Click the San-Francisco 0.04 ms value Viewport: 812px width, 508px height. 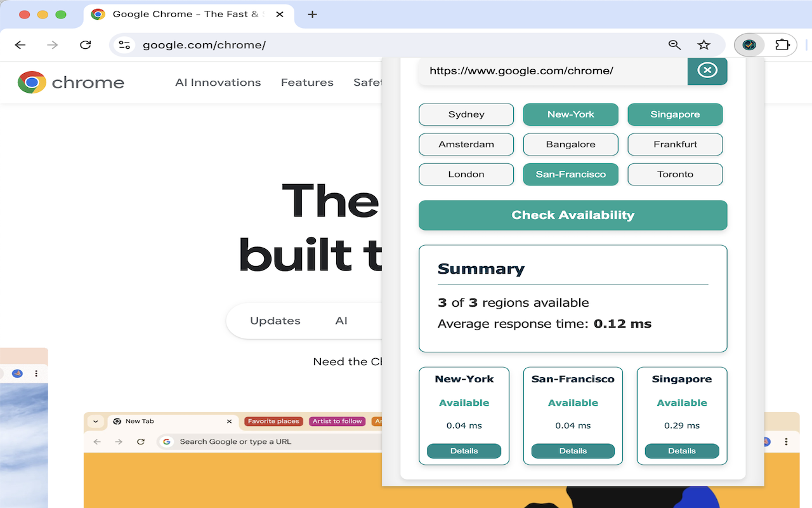[573, 425]
